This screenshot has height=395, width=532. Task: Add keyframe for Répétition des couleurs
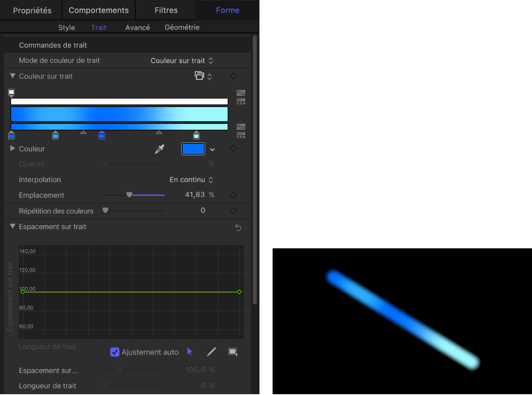pyautogui.click(x=234, y=211)
